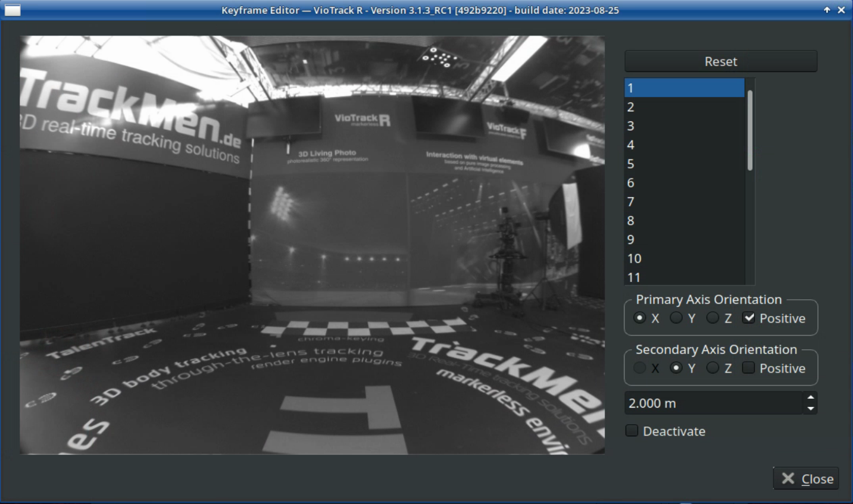
Task: Set Primary Axis Orientation to Y
Action: tap(676, 318)
